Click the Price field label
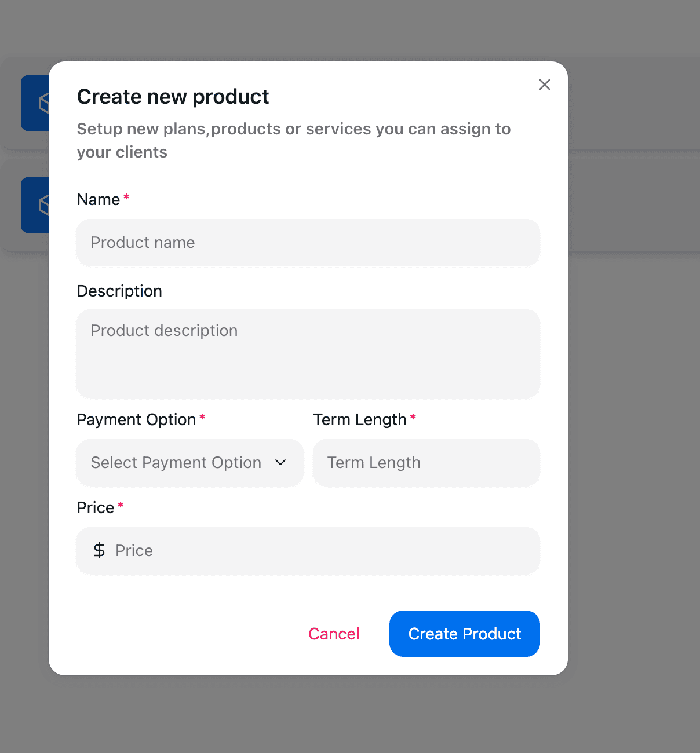 pos(96,507)
